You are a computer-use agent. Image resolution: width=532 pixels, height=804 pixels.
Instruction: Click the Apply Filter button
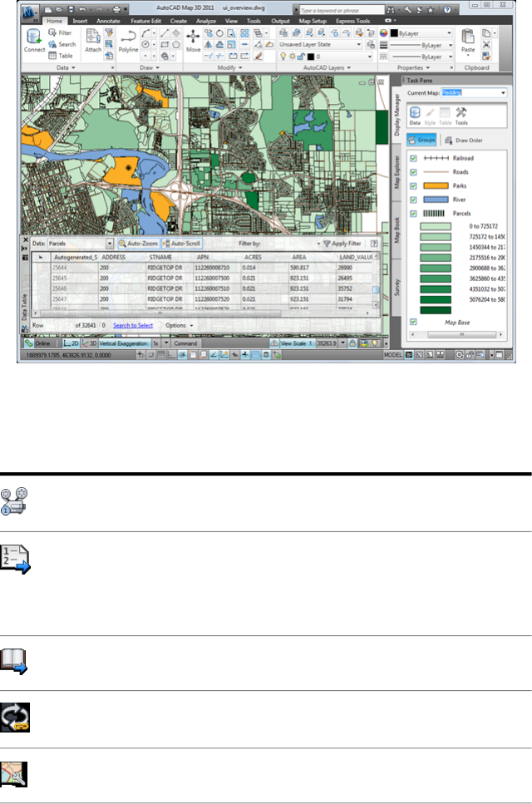point(342,244)
